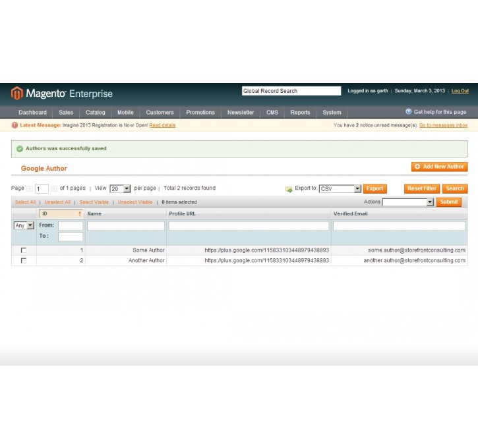Click the previous page arrow icon
The height and width of the screenshot is (448, 478).
[x=30, y=188]
